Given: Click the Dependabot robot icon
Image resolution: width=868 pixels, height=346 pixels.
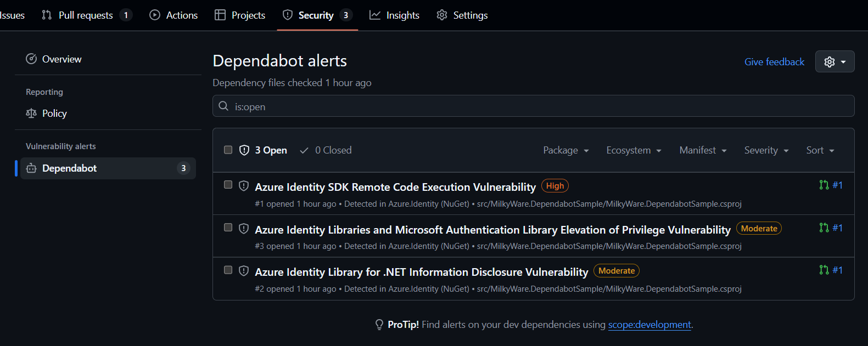Looking at the screenshot, I should (x=31, y=168).
